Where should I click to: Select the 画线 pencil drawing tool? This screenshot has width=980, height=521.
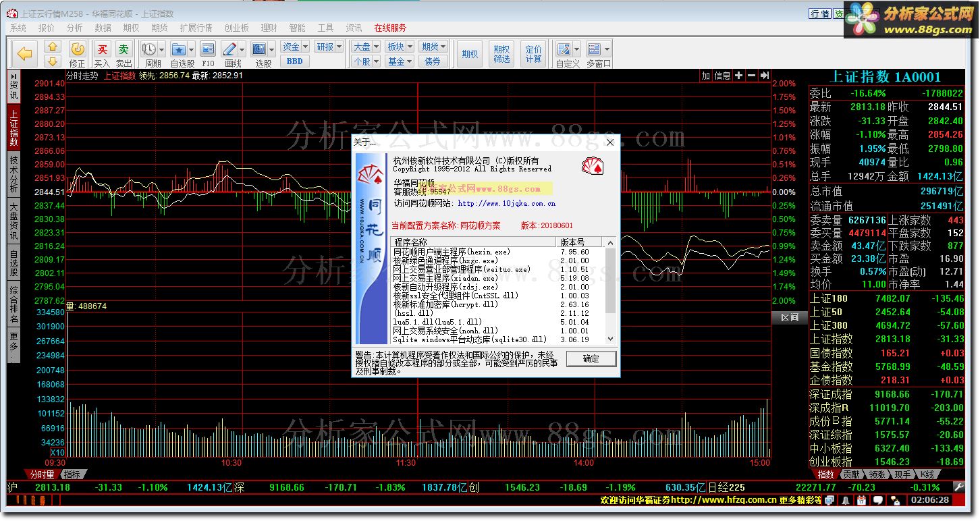(229, 49)
